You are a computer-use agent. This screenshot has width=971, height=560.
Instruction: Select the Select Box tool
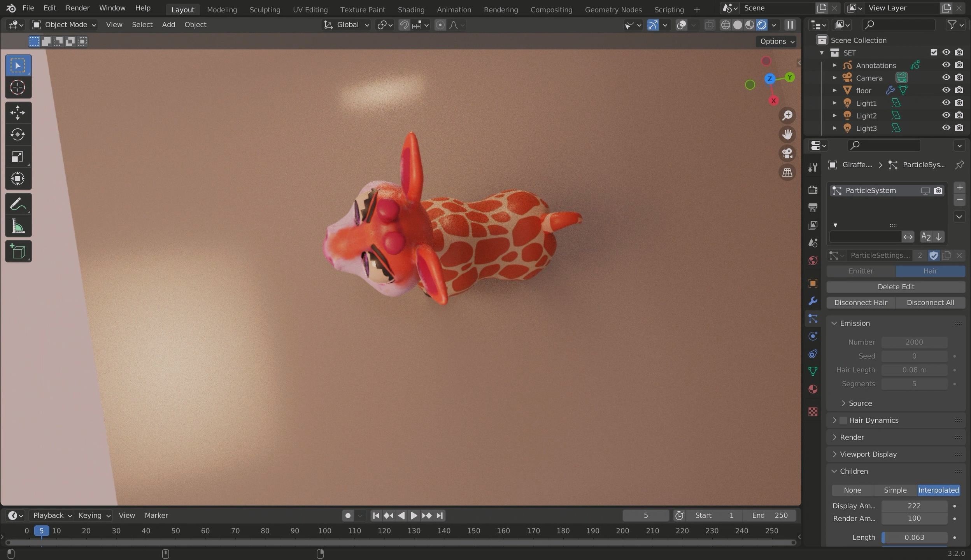[18, 65]
